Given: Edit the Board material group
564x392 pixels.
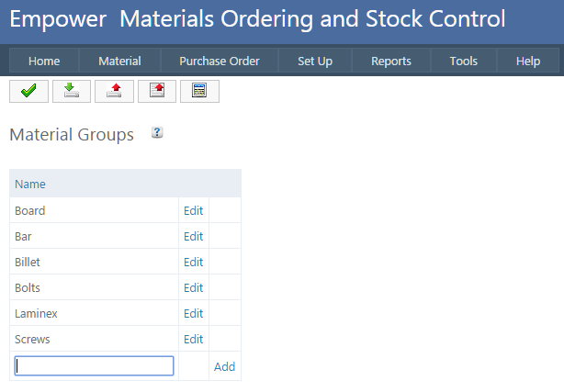Looking at the screenshot, I should (x=193, y=210).
